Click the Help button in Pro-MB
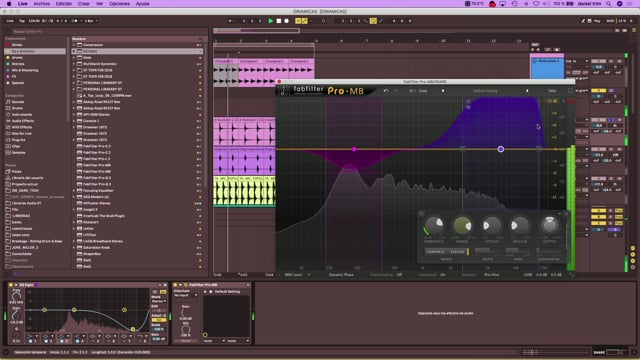 point(552,91)
